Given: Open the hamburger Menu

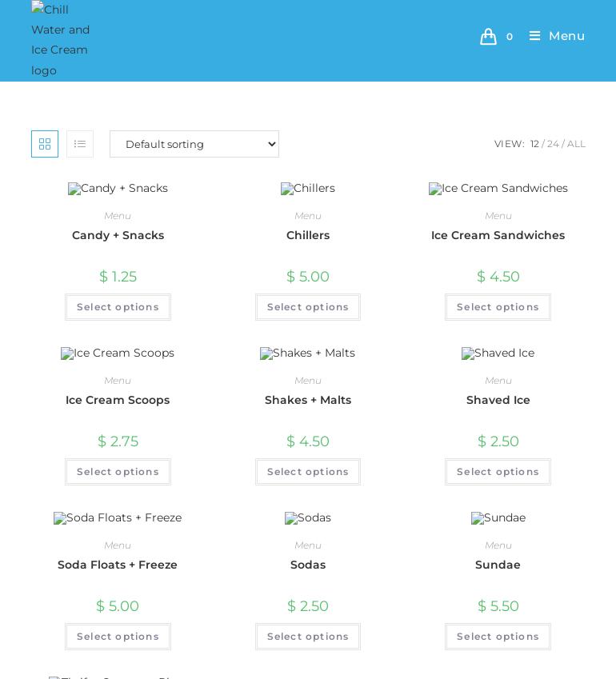Looking at the screenshot, I should pos(557,36).
